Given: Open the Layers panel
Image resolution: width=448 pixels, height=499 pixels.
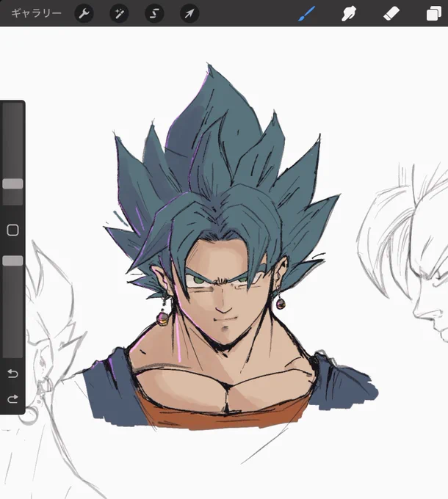Looking at the screenshot, I should point(433,14).
